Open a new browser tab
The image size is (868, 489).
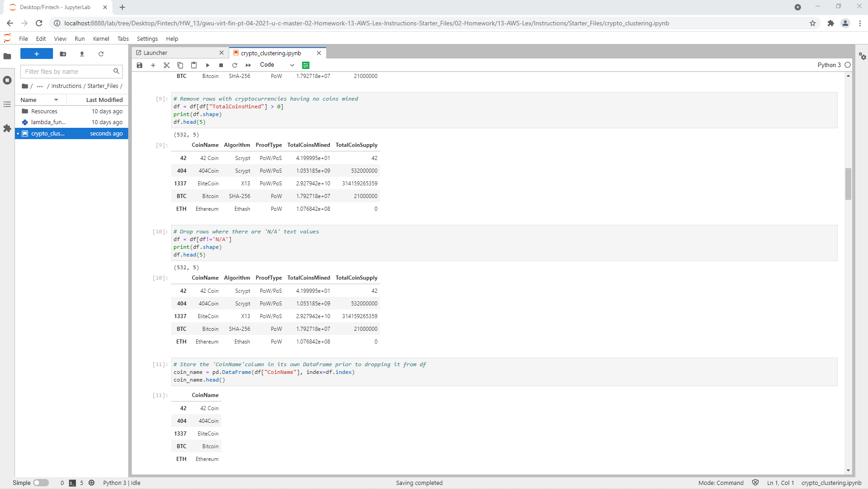[122, 7]
